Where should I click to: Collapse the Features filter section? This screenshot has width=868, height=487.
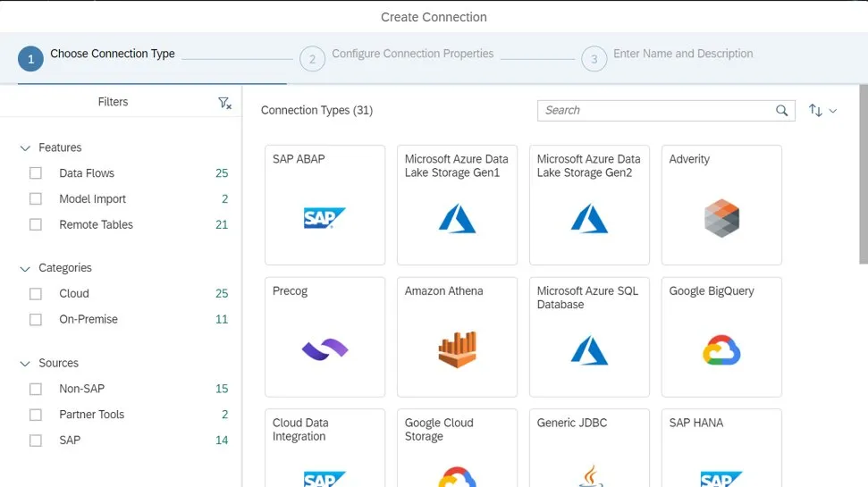click(25, 148)
